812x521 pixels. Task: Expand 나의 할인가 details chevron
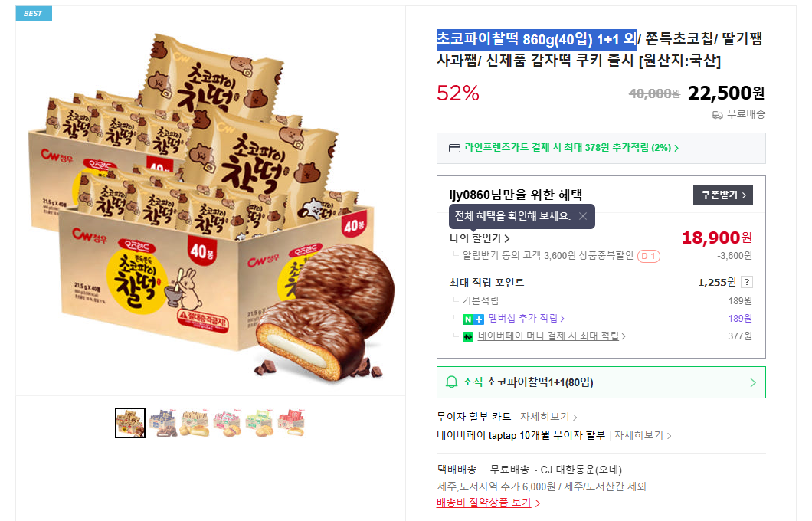point(507,238)
